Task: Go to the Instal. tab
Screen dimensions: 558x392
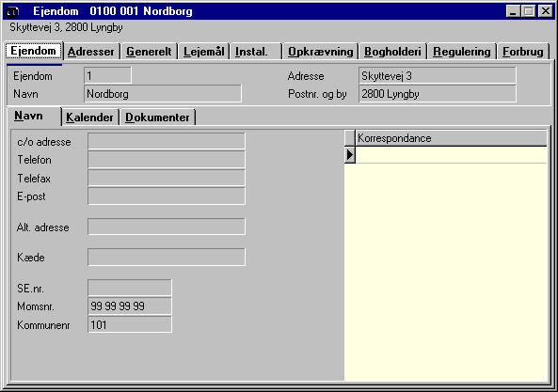Action: pos(256,52)
